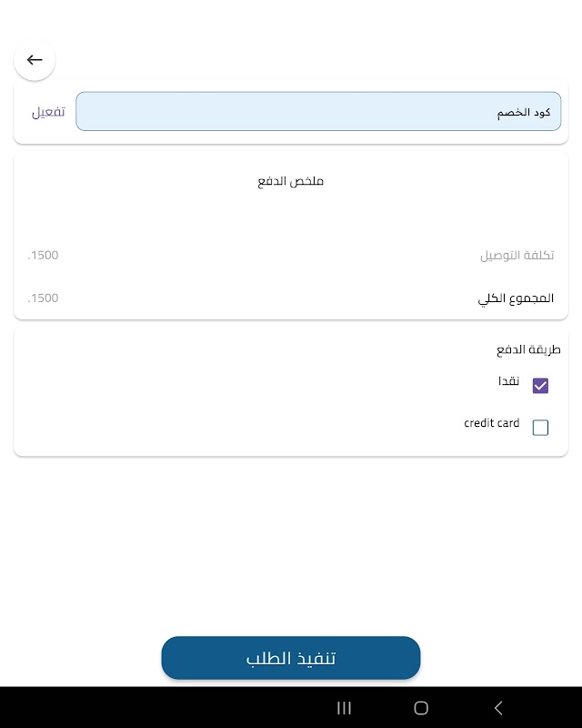Viewport: 582px width, 728px height.
Task: Click the delivery cost amount value
Action: (43, 255)
